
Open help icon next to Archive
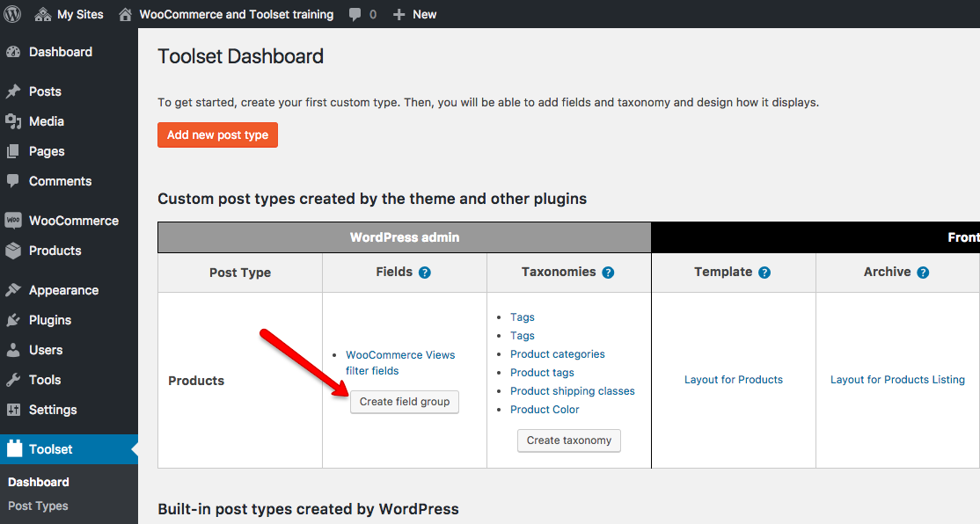[x=923, y=273]
